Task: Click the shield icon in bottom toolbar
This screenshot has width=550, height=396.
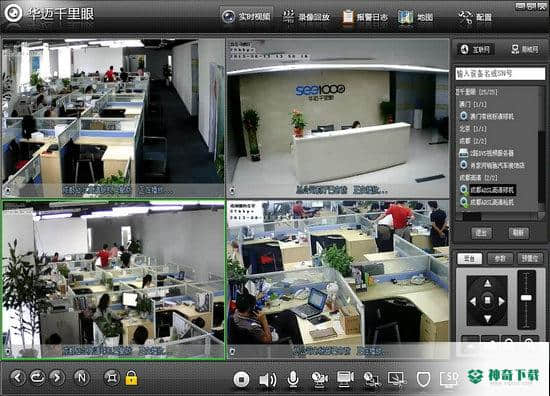Action: pyautogui.click(x=423, y=379)
